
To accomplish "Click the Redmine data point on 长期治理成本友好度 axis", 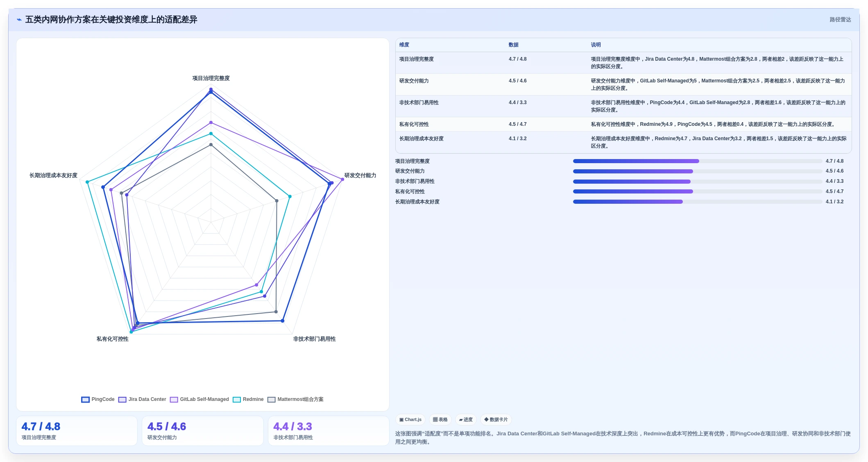I will click(x=87, y=182).
